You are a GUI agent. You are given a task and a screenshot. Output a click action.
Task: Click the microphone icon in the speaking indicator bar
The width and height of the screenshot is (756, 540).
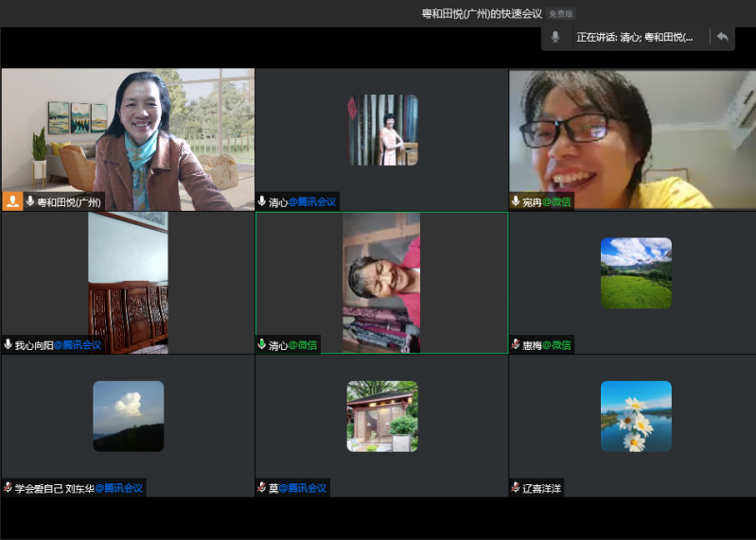[x=555, y=37]
